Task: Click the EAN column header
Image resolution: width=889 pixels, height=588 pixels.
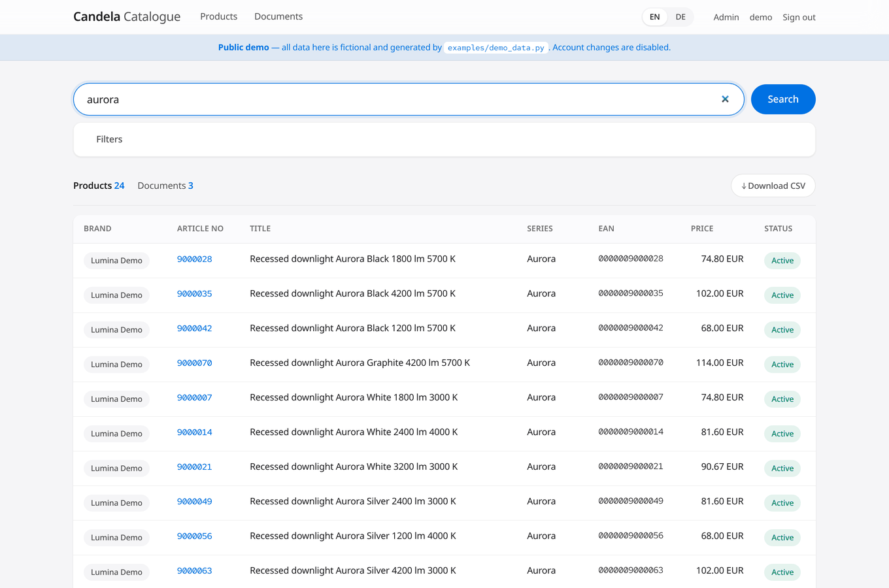Action: pyautogui.click(x=606, y=229)
